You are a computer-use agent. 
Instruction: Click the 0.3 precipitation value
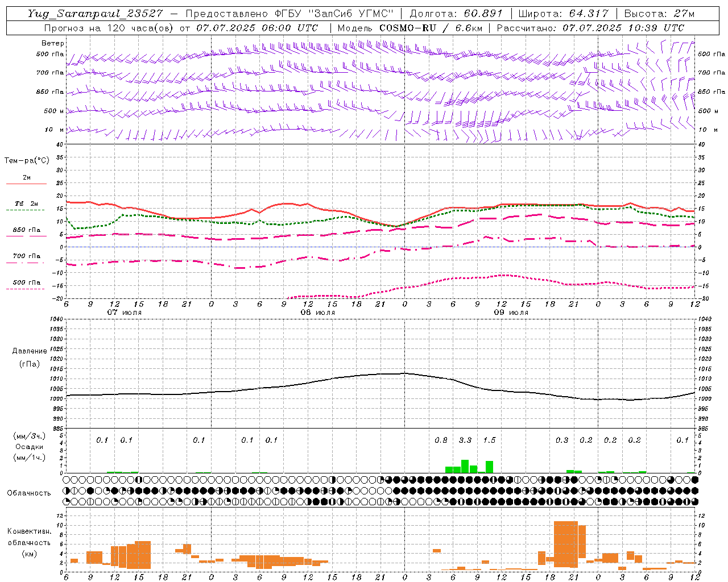coord(562,440)
